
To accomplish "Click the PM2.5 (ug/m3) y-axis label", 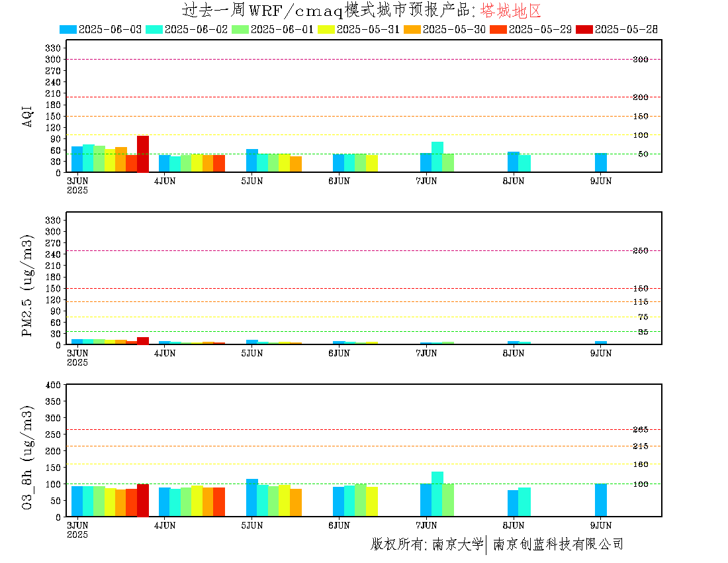I will pos(27,285).
